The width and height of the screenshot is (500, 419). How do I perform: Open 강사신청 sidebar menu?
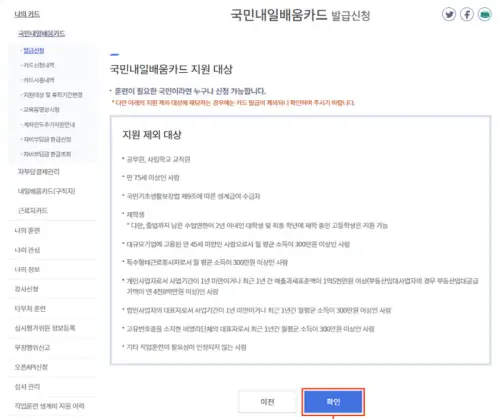pyautogui.click(x=26, y=289)
